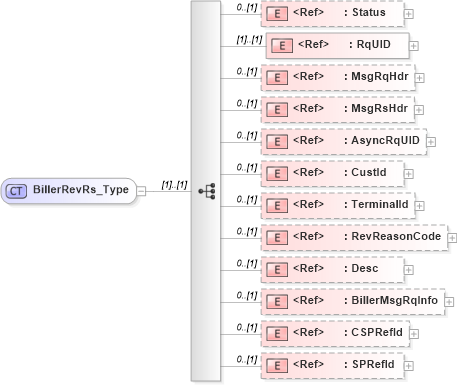Click the E icon of CustId

tap(277, 174)
